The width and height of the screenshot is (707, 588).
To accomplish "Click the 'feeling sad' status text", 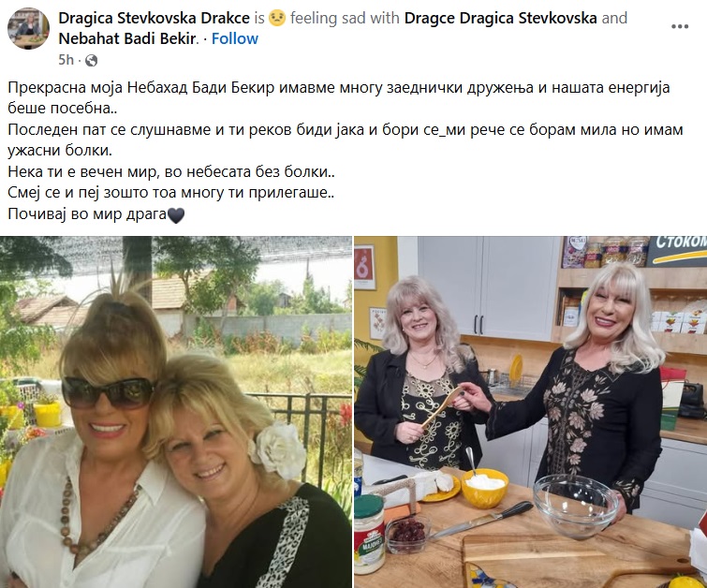I will point(345,18).
